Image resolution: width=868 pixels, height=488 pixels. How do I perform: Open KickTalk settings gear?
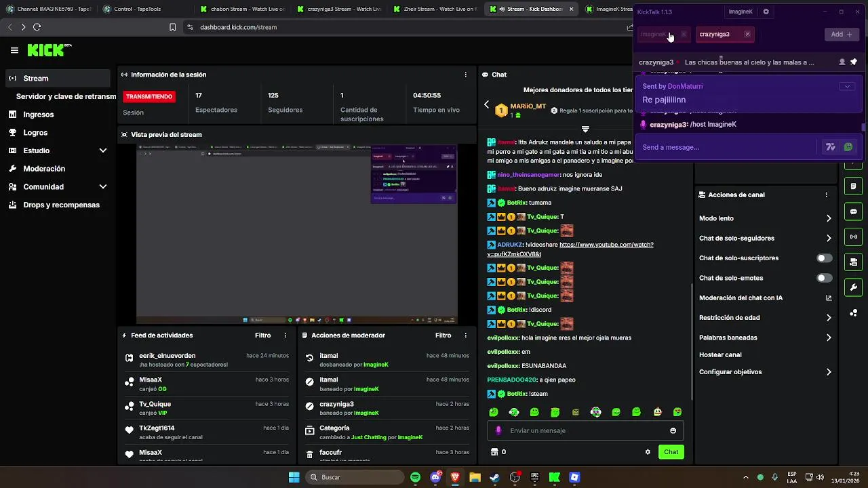[766, 12]
